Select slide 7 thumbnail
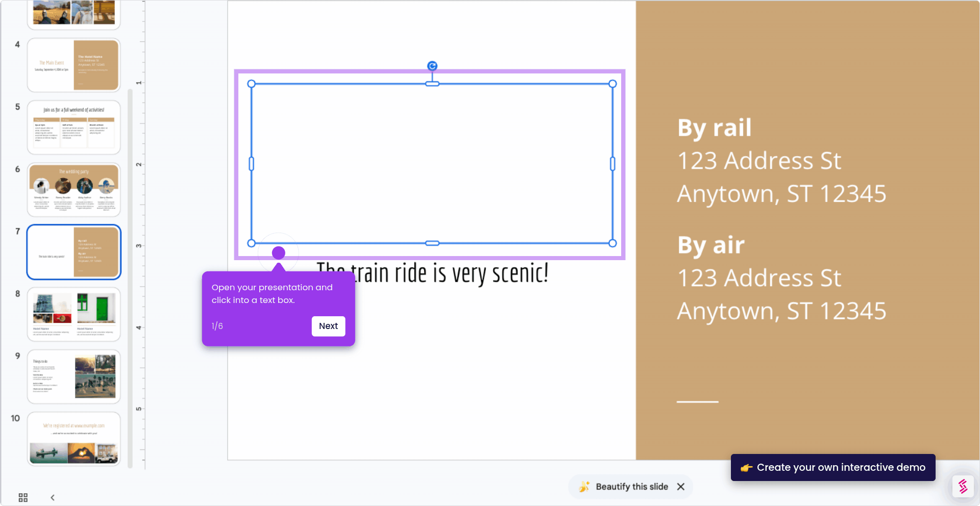The image size is (980, 506). [74, 252]
